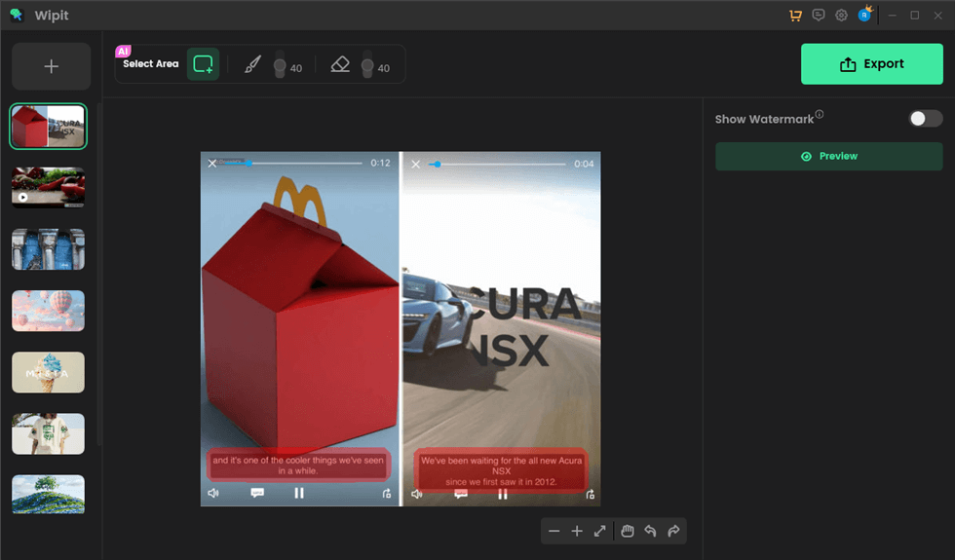This screenshot has width=955, height=560.
Task: Click the right video share icon
Action: 590,495
